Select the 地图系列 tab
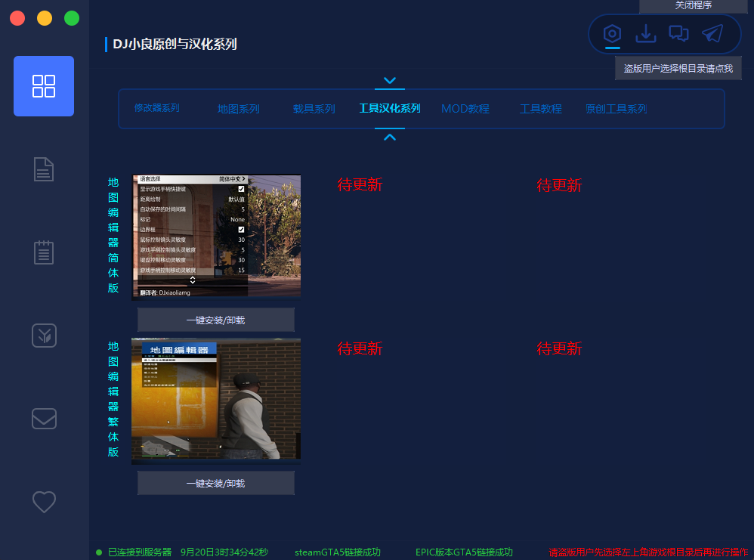This screenshot has width=754, height=560. [239, 109]
